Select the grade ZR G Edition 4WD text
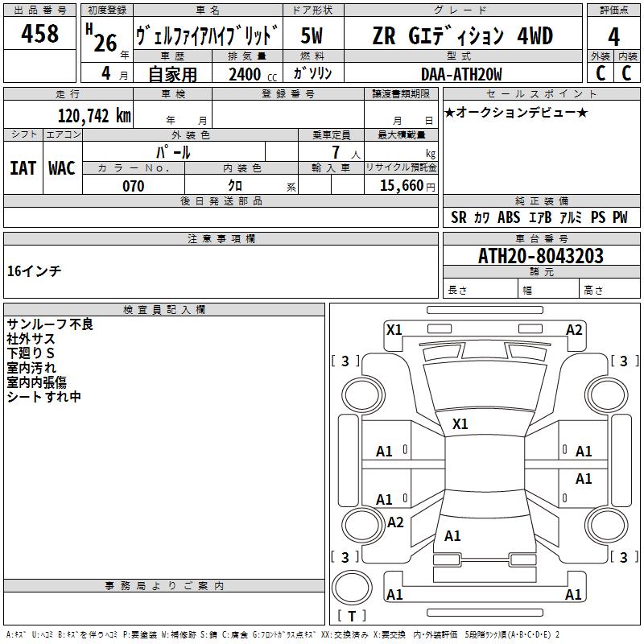 pos(462,36)
